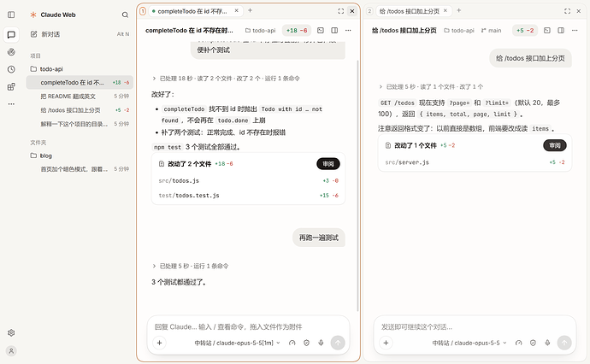Switch to the 给 /todos 接口加上分页 tab in pane 2
This screenshot has width=590, height=364.
(413, 11)
